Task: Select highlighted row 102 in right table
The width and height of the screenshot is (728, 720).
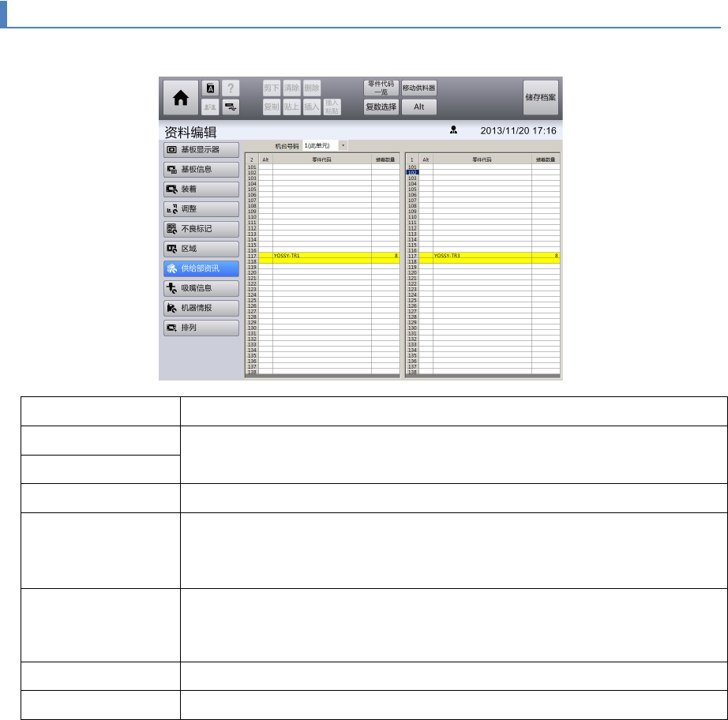Action: pos(412,173)
